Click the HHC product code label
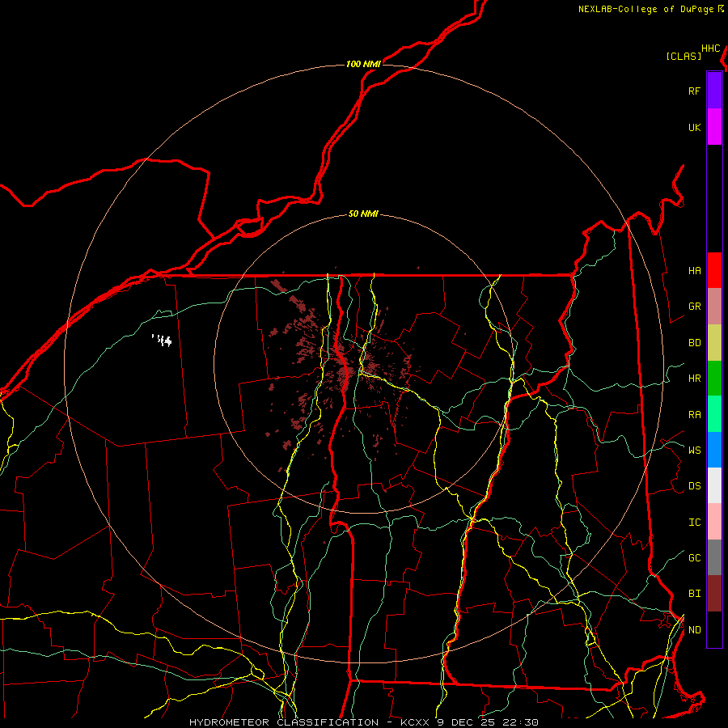The width and height of the screenshot is (728, 728). click(x=710, y=49)
